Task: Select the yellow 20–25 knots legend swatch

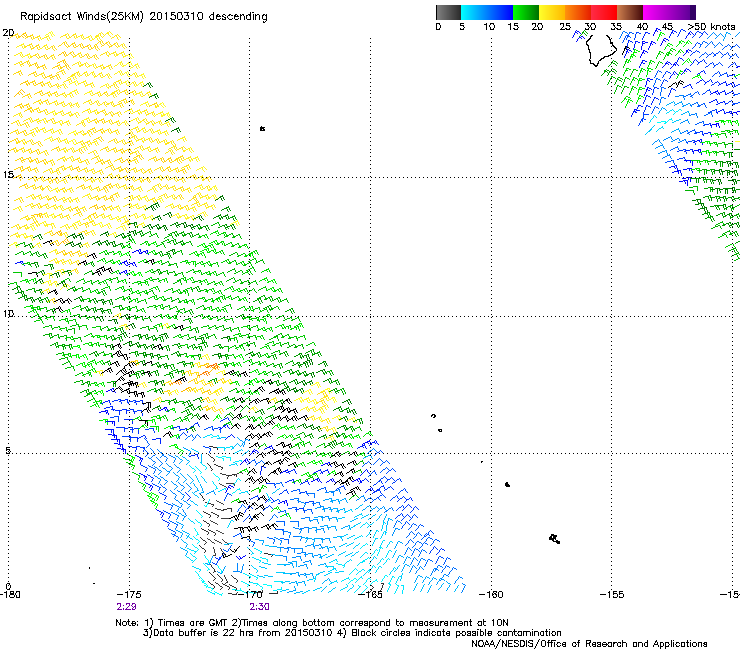Action: [x=552, y=12]
